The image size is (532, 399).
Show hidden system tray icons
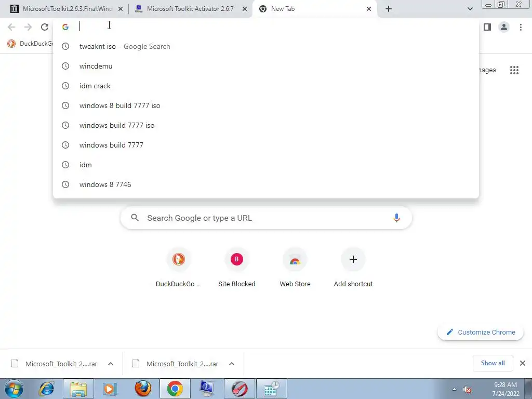[x=454, y=389]
